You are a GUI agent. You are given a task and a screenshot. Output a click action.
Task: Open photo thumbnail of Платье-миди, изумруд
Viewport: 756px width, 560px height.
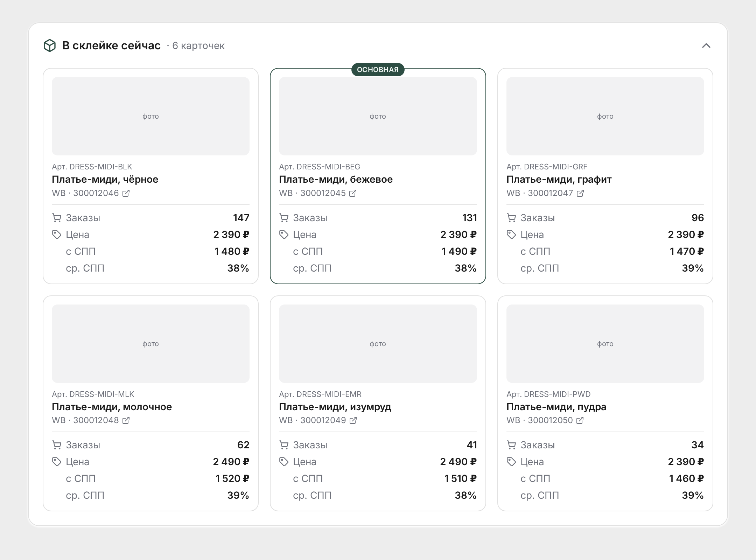378,343
